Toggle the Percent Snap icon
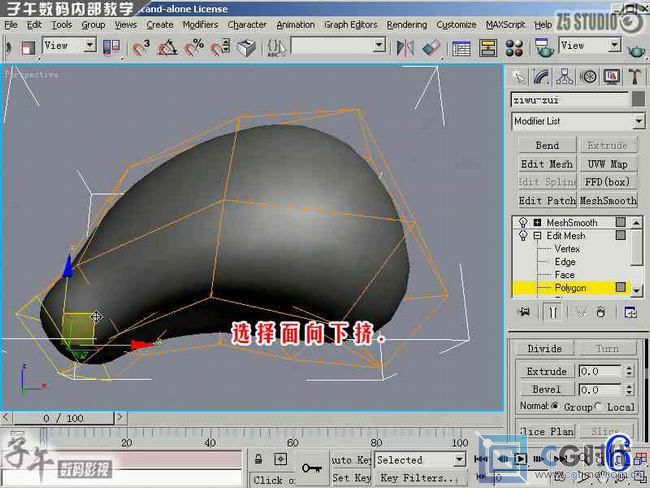This screenshot has height=488, width=650. tap(194, 48)
